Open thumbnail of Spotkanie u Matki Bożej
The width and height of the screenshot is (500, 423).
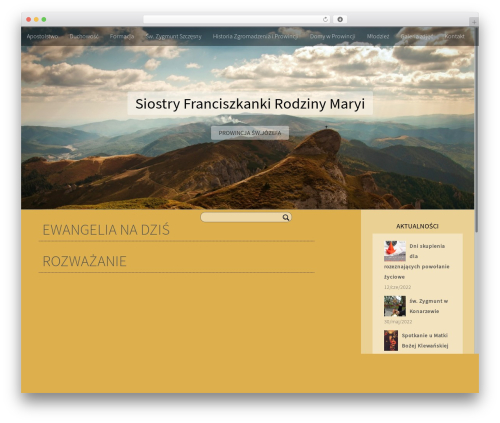(x=391, y=340)
